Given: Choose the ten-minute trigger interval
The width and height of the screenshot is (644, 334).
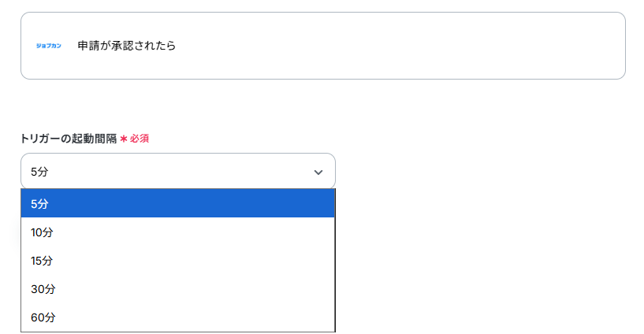Looking at the screenshot, I should click(178, 232).
